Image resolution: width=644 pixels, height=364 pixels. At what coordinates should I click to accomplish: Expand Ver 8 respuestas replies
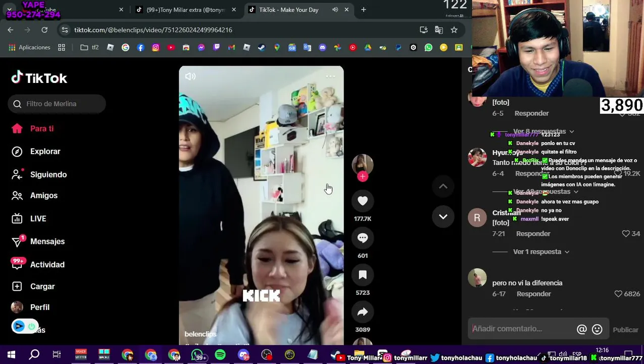click(543, 131)
